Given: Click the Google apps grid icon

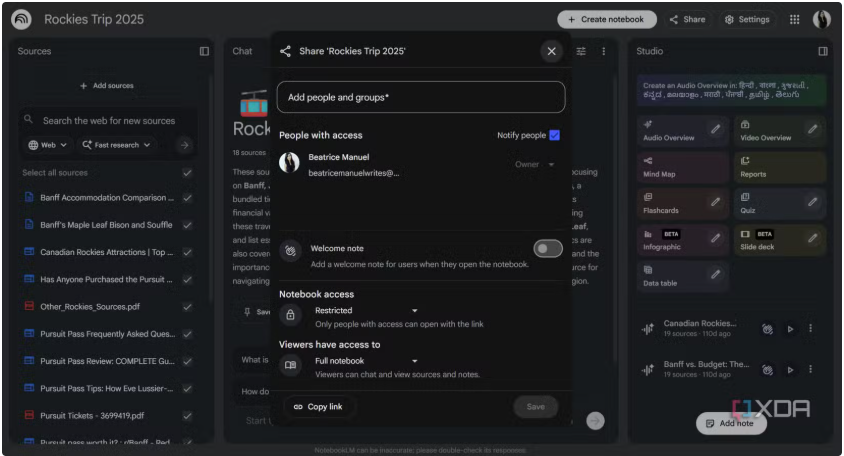Looking at the screenshot, I should pyautogui.click(x=794, y=19).
